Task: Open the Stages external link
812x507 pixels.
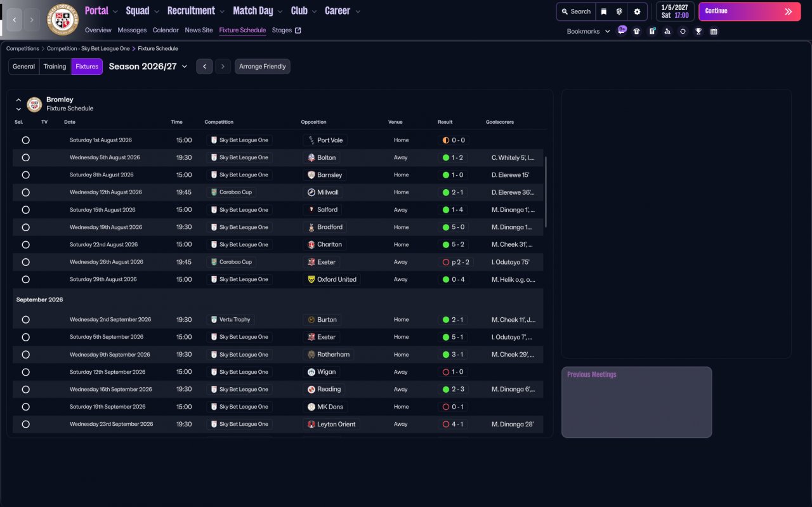Action: point(287,30)
